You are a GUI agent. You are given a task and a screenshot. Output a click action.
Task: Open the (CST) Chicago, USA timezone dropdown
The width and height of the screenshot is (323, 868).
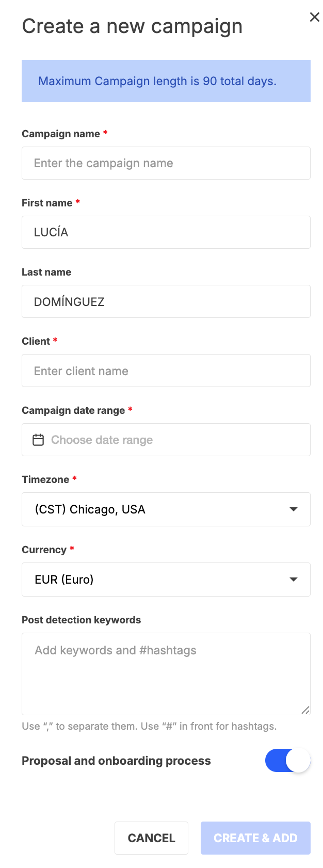pos(166,509)
